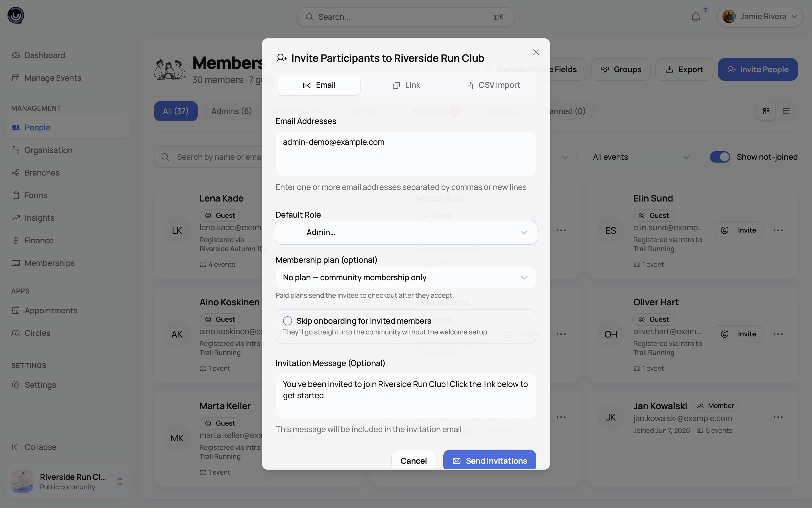Screen dimensions: 812x508
Task: Open Settings in the sidebar
Action: click(67, 385)
